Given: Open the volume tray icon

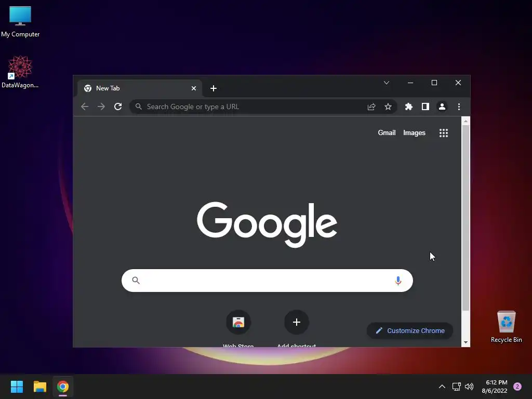Looking at the screenshot, I should coord(469,387).
